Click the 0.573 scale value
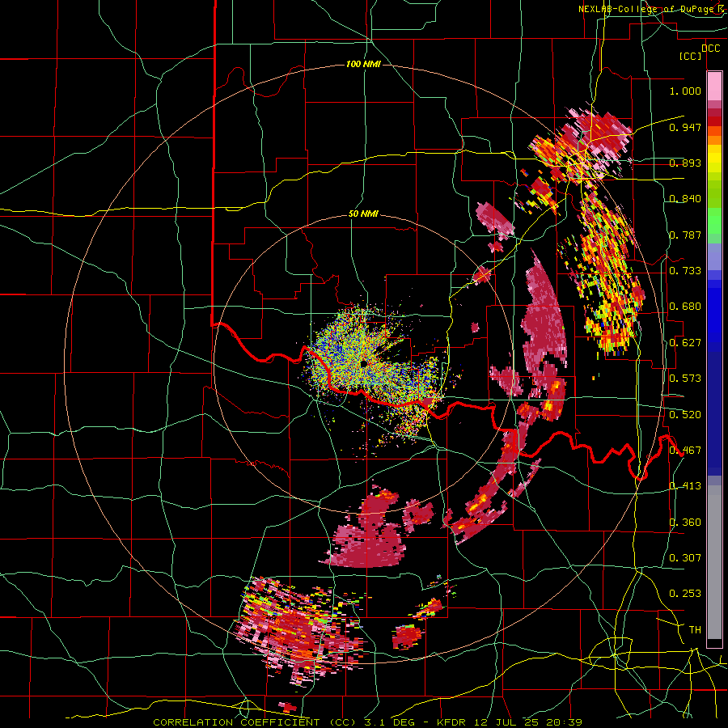The width and height of the screenshot is (728, 728). (x=685, y=379)
